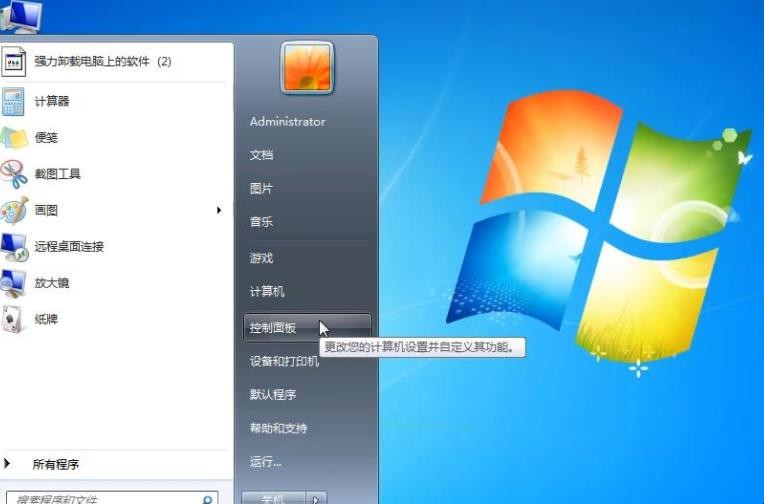The height and width of the screenshot is (504, 764).
Task: Expand All Programs (所有程序) arrow
Action: [6, 463]
